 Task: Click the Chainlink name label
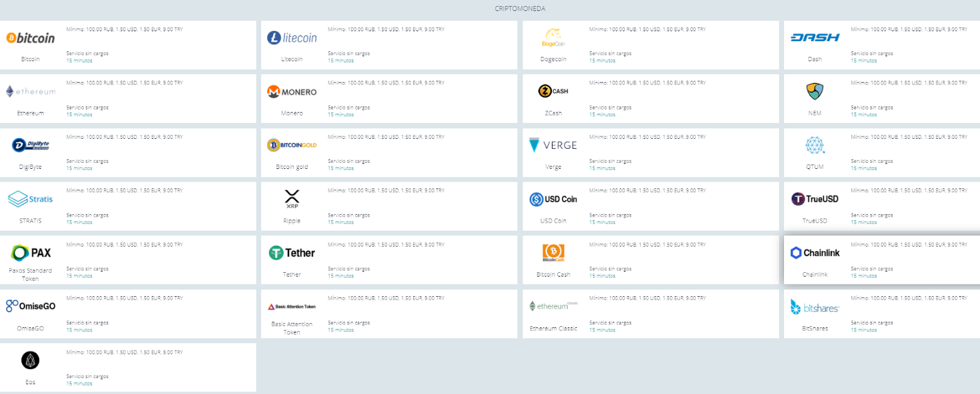[x=815, y=275]
